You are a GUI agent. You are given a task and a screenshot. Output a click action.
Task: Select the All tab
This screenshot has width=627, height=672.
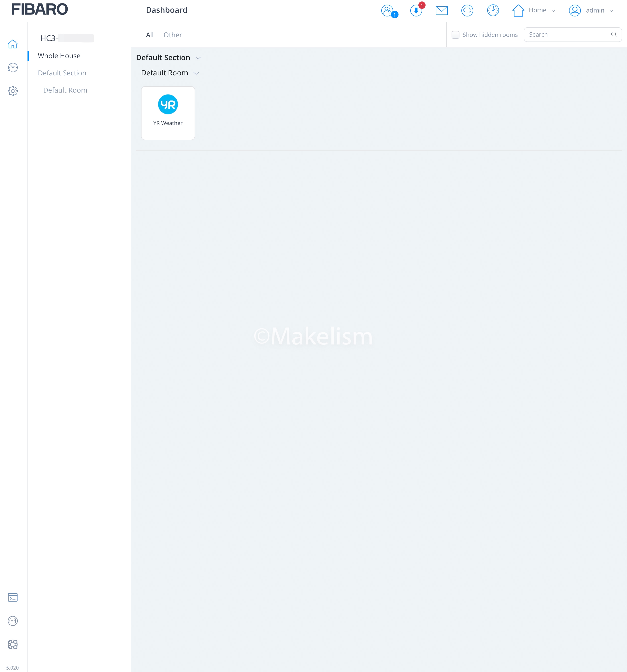click(149, 35)
